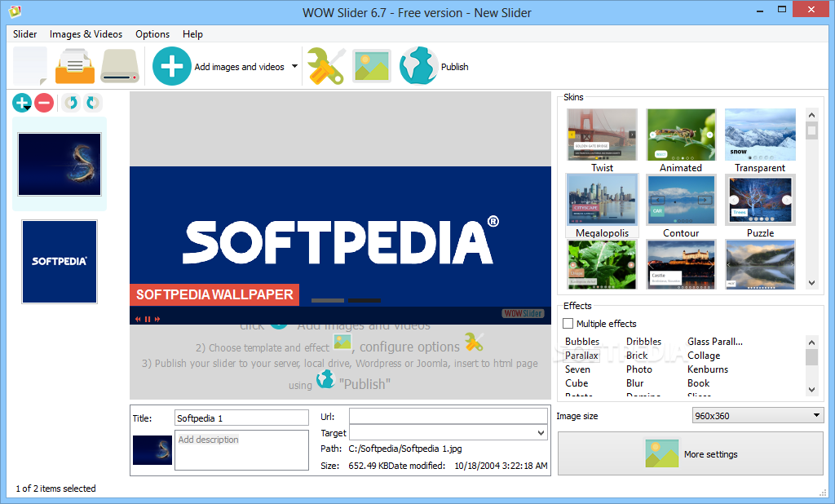
Task: Save project with the drive icon
Action: pos(120,66)
